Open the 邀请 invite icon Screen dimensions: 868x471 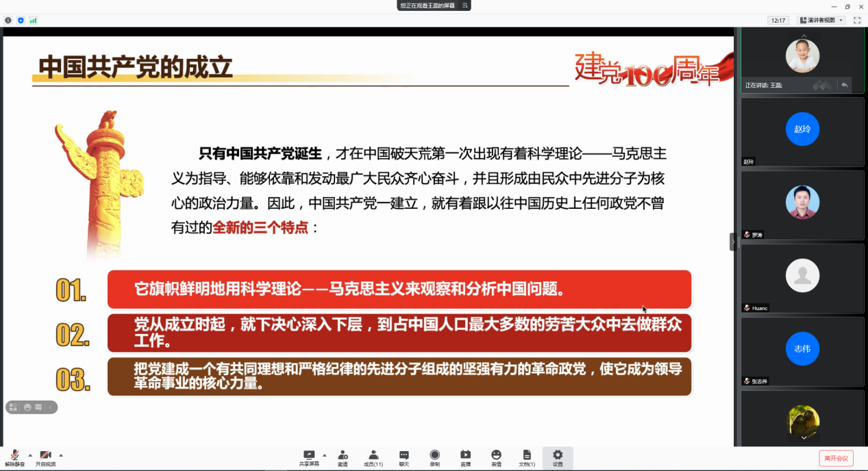pos(343,456)
